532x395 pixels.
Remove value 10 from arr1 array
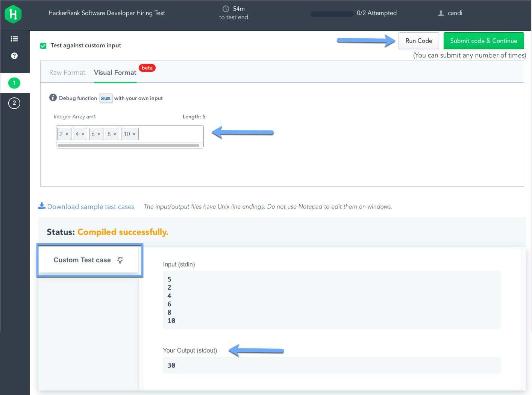click(x=134, y=134)
